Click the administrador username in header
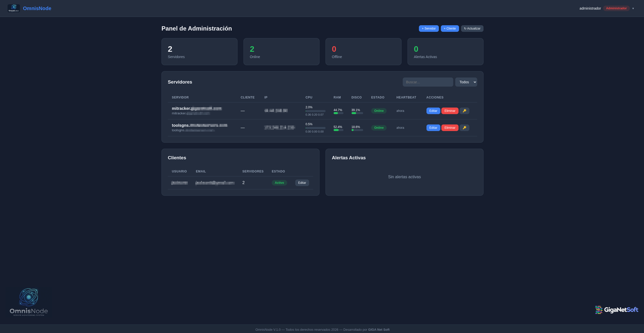 (590, 8)
